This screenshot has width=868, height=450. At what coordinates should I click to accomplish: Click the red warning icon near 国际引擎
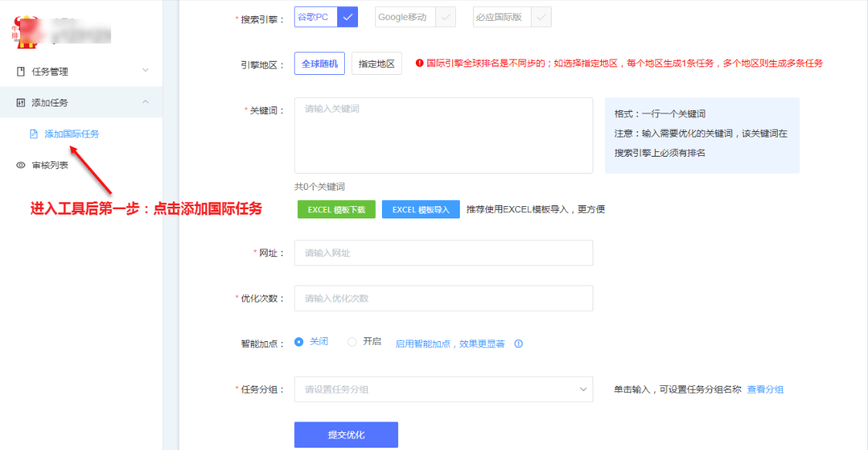pyautogui.click(x=420, y=63)
